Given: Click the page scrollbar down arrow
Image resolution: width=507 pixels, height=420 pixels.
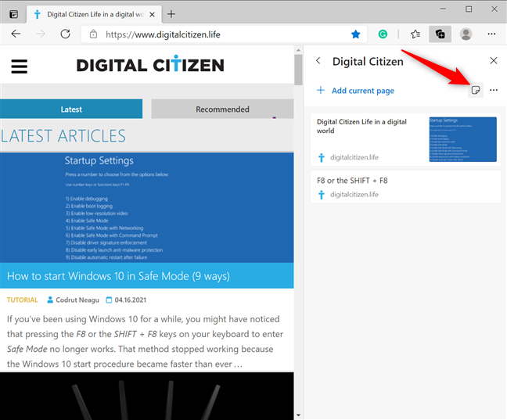Looking at the screenshot, I should click(298, 415).
